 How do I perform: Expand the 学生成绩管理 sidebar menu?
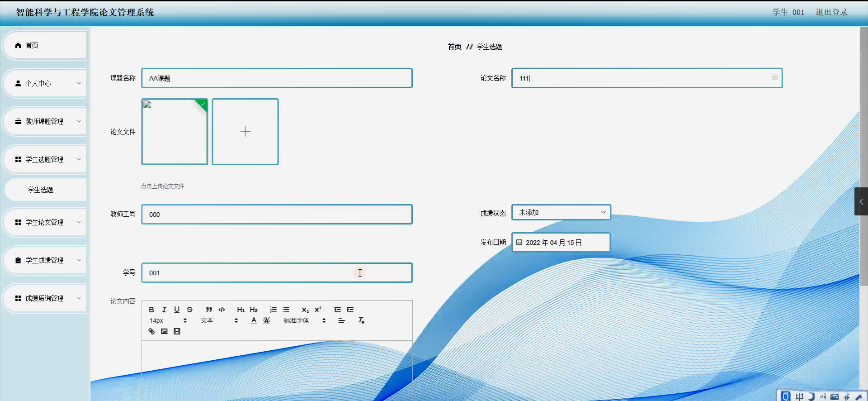(44, 260)
